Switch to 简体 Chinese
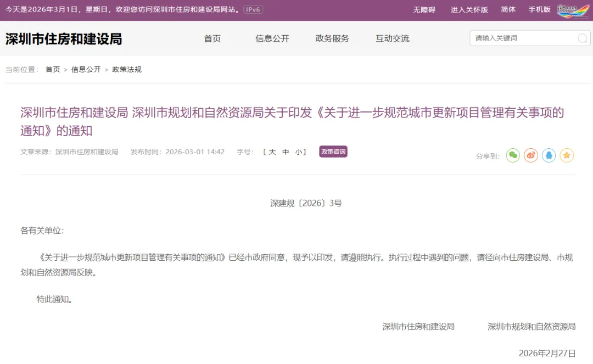The image size is (593, 364). (x=508, y=9)
